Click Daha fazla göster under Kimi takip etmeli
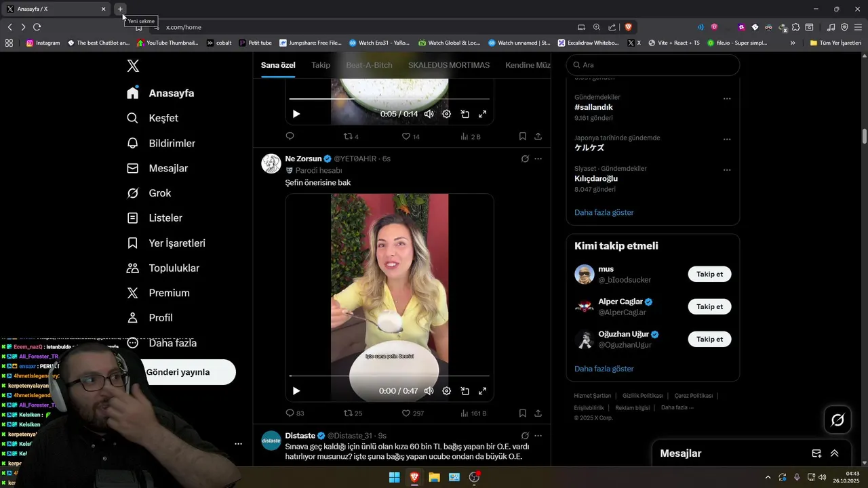 click(604, 369)
